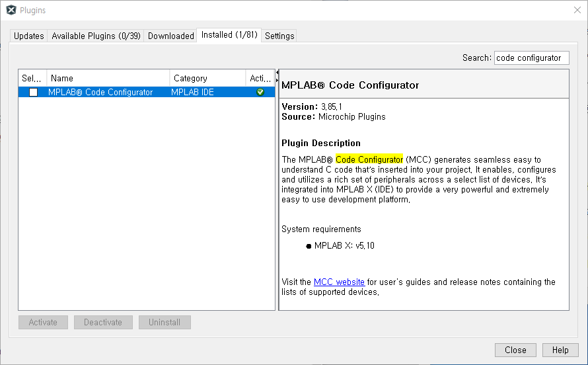Open the Settings tab
Viewport: 588px width, 365px height.
[279, 36]
